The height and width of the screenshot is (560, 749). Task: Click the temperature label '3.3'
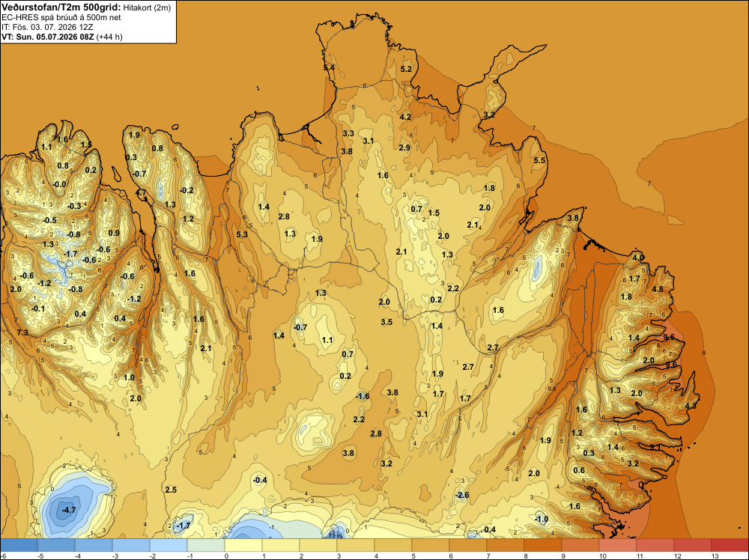click(x=348, y=133)
